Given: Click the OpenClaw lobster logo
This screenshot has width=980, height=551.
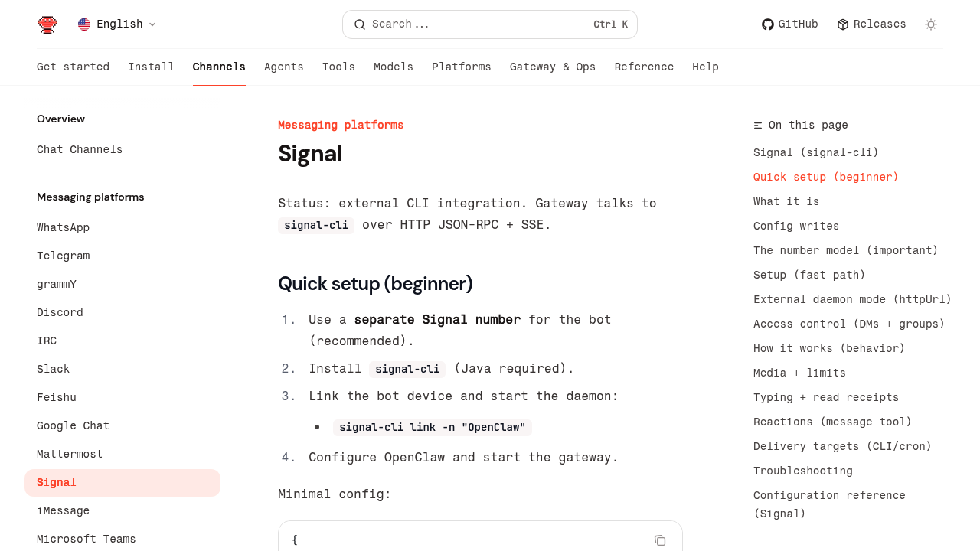Looking at the screenshot, I should [x=47, y=24].
